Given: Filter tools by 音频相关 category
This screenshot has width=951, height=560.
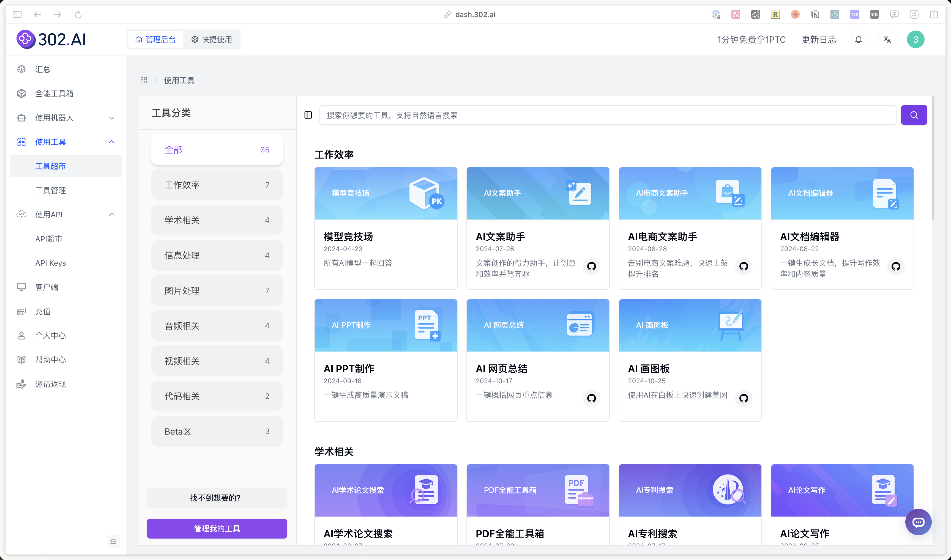Looking at the screenshot, I should click(x=217, y=326).
